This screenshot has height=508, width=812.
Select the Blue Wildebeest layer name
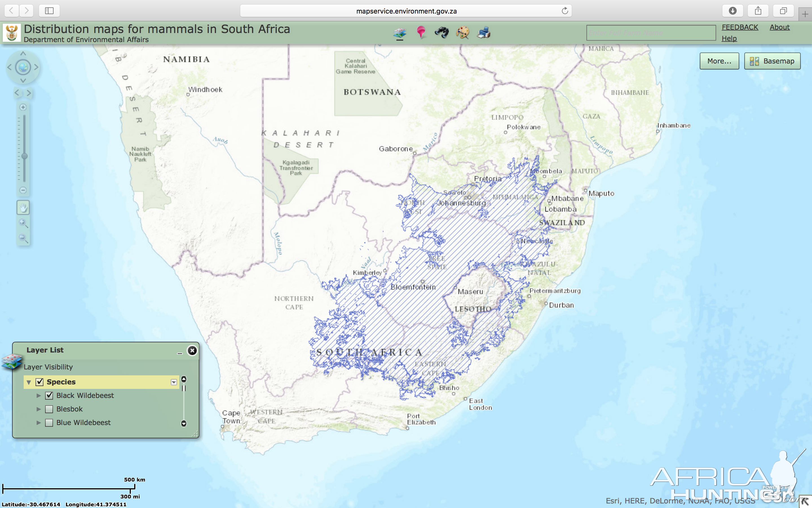click(x=83, y=423)
